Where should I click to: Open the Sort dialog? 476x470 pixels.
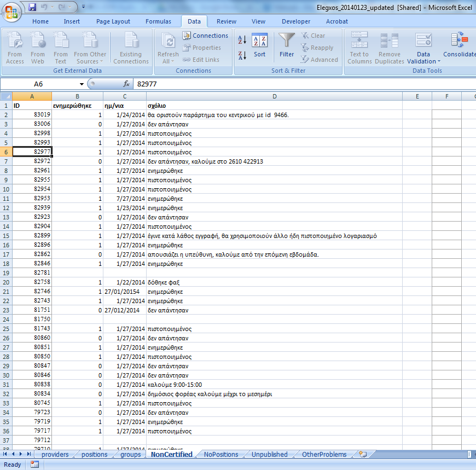[259, 45]
